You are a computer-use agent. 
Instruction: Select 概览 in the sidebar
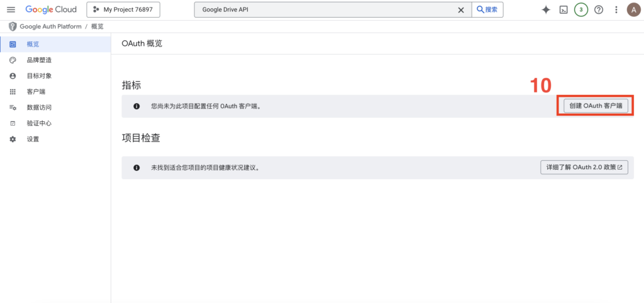(x=33, y=44)
